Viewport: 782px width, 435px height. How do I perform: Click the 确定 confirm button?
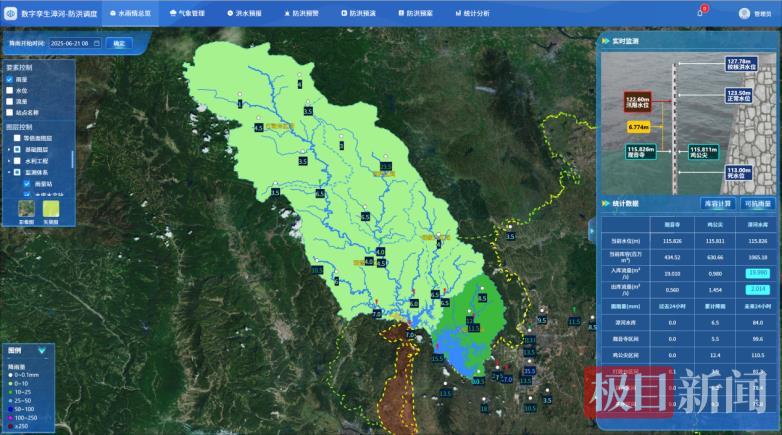pyautogui.click(x=120, y=44)
